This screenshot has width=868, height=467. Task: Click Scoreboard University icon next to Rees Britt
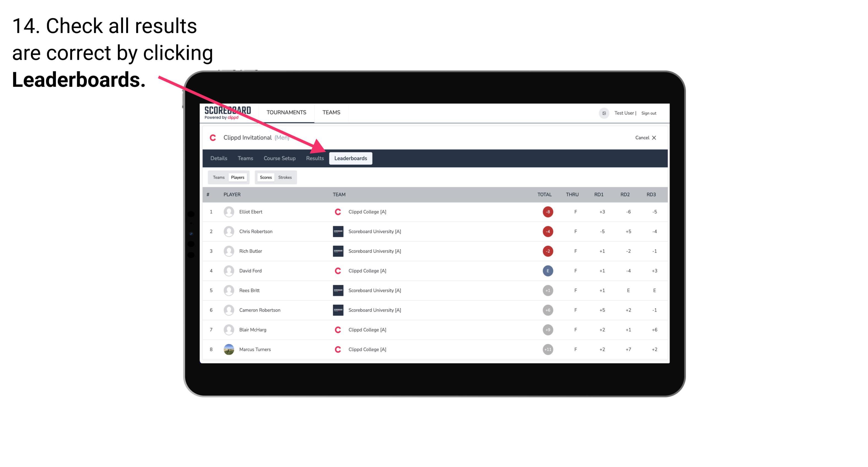tap(336, 290)
